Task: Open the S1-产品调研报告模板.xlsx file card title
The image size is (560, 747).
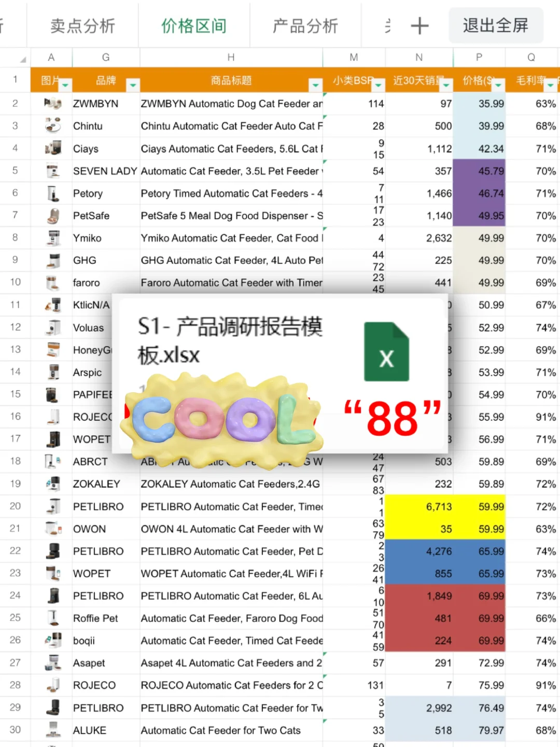Action: 230,341
